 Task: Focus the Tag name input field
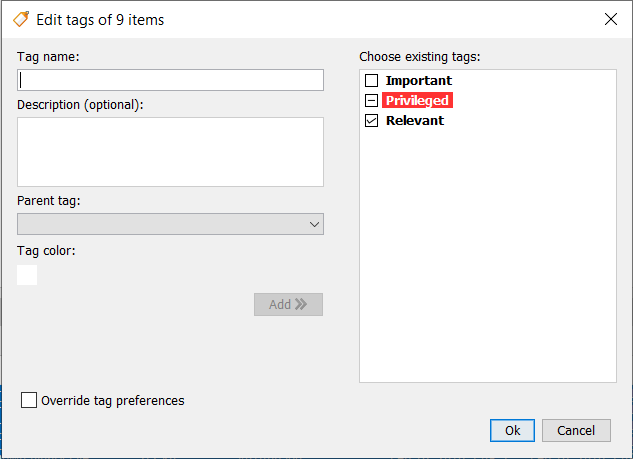pyautogui.click(x=170, y=80)
